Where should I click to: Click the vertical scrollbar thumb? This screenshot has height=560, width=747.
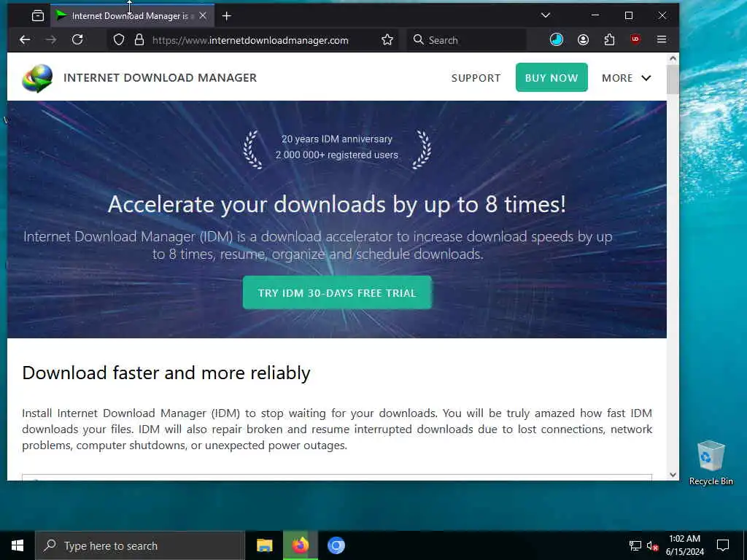point(673,79)
